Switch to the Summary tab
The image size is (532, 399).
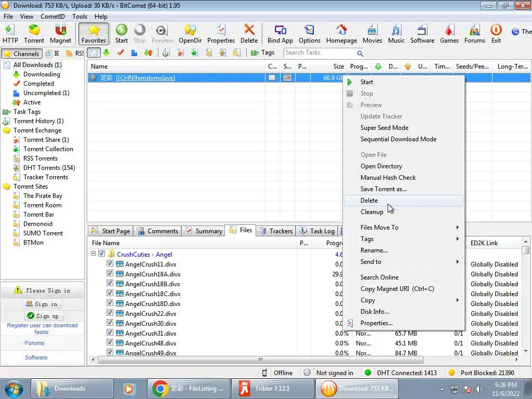[203, 231]
